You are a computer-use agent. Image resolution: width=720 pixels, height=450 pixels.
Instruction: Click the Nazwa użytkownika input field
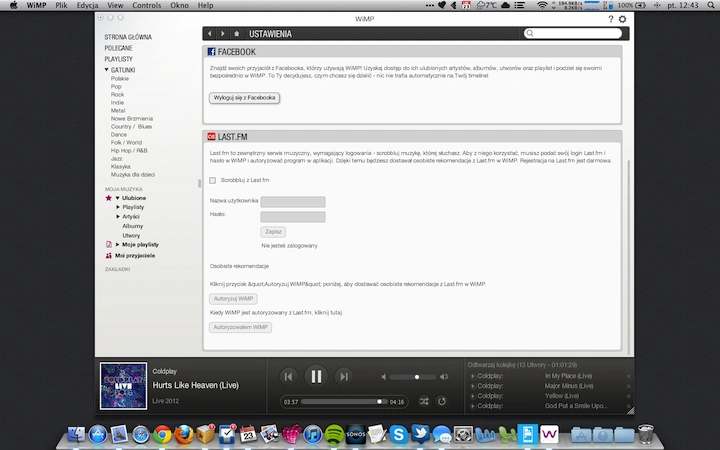point(293,202)
